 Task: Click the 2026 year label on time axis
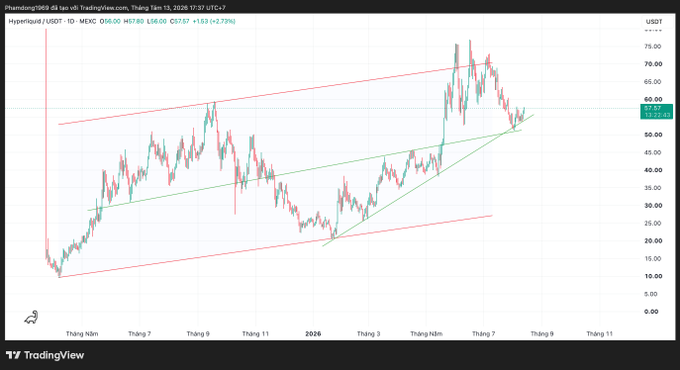coord(313,334)
